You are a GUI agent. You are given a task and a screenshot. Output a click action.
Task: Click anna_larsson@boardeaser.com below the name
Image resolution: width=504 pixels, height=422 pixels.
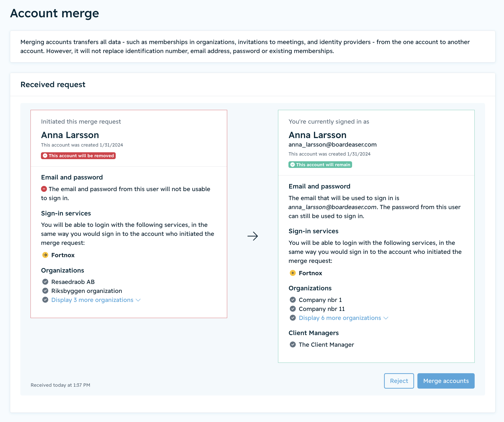click(x=332, y=145)
